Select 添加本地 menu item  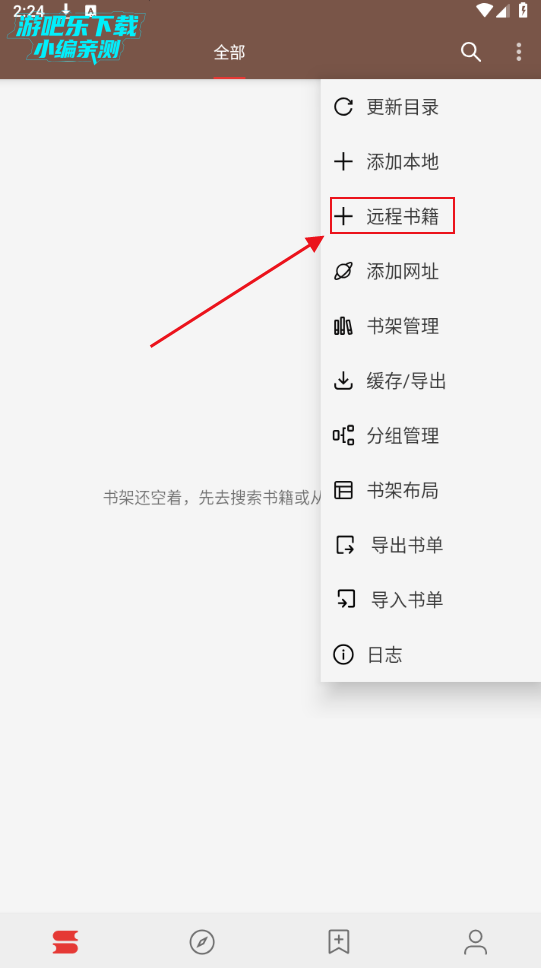(431, 162)
